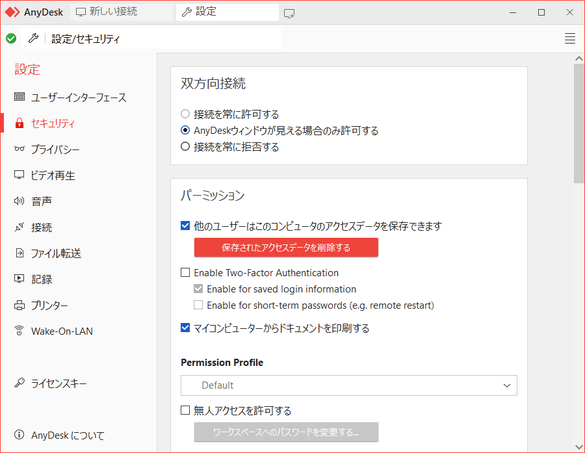Image resolution: width=585 pixels, height=453 pixels.
Task: Click the 設定/セキュリティ address field
Action: (151, 38)
